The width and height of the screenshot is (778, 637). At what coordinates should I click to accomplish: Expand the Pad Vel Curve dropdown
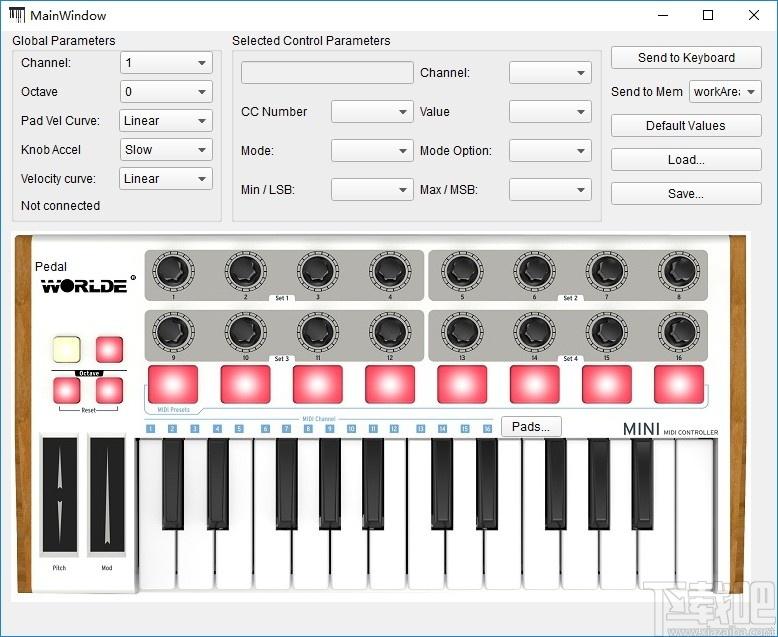pyautogui.click(x=166, y=121)
